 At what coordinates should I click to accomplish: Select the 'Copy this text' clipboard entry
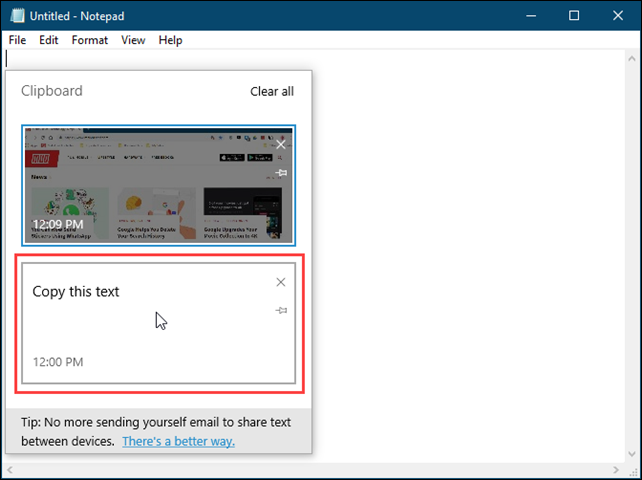158,323
